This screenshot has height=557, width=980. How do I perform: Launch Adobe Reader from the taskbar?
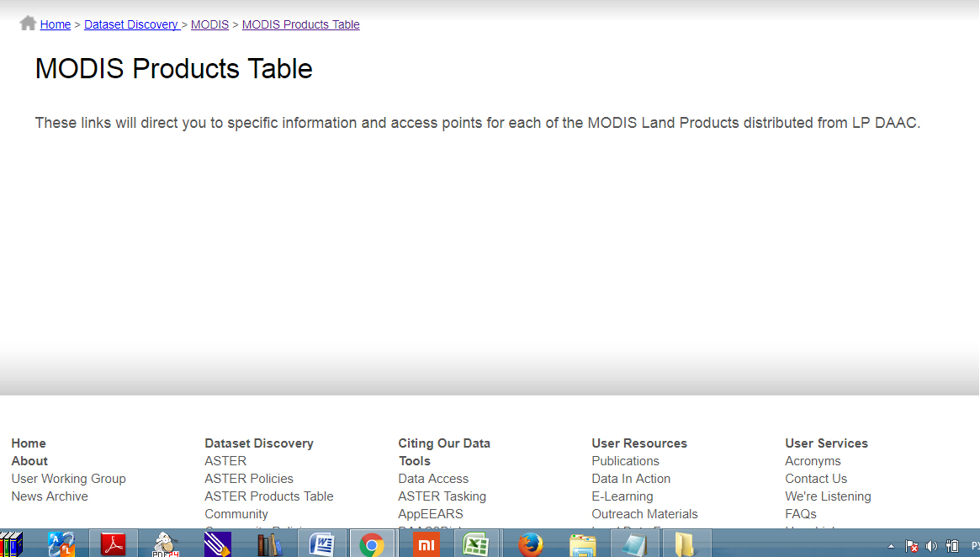pyautogui.click(x=114, y=544)
